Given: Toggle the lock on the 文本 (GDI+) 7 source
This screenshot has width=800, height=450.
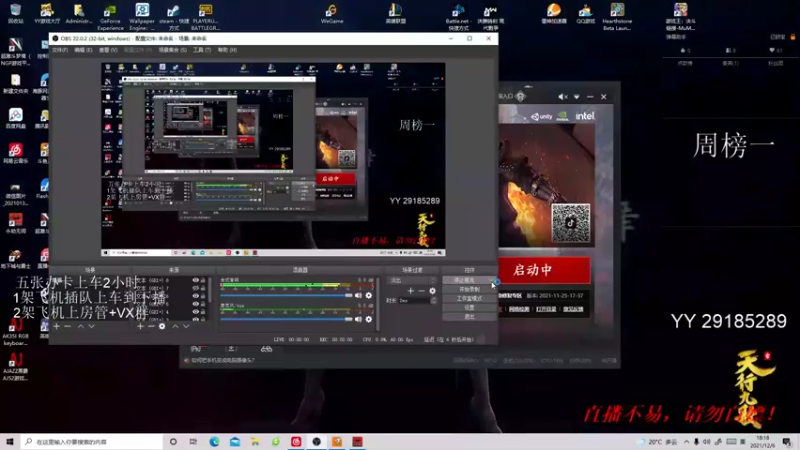Looking at the screenshot, I should click(203, 288).
